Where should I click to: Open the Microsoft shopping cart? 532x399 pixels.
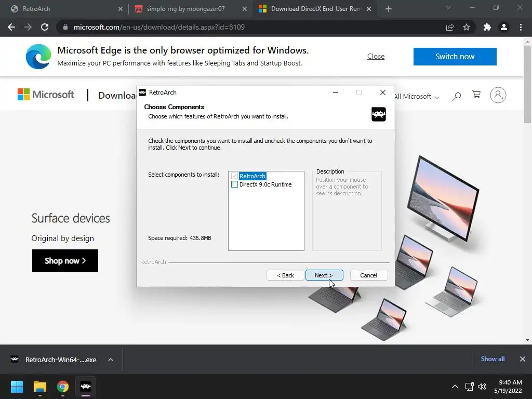(476, 95)
